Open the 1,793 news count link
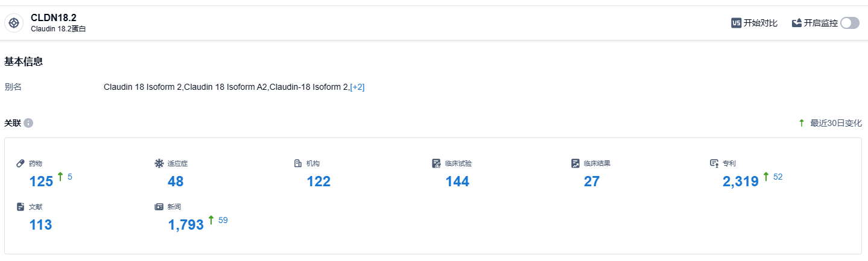This screenshot has height=261, width=868. (186, 225)
